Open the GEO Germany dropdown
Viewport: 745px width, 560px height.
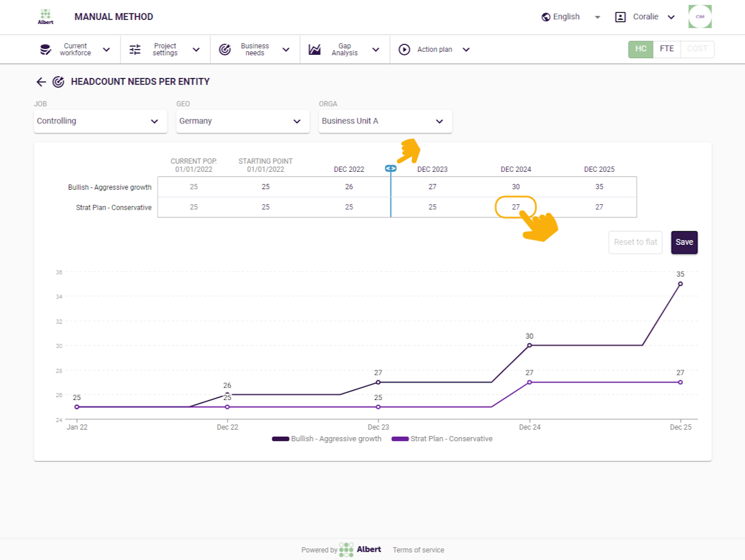tap(243, 121)
